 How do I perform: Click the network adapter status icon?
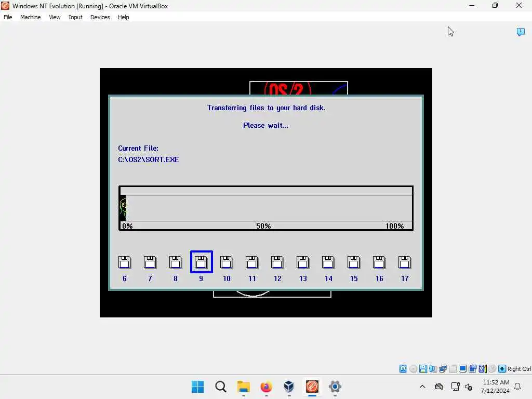pos(443,369)
